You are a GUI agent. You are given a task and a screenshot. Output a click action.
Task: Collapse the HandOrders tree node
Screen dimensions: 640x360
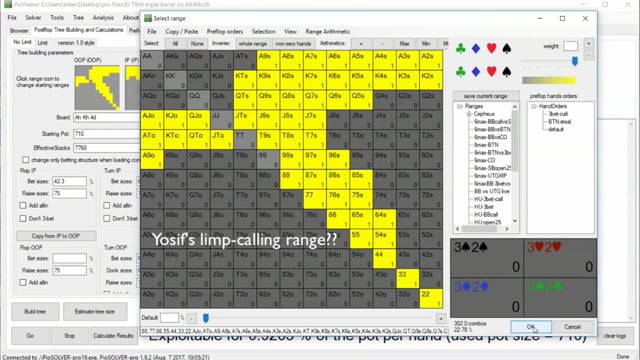click(x=533, y=106)
